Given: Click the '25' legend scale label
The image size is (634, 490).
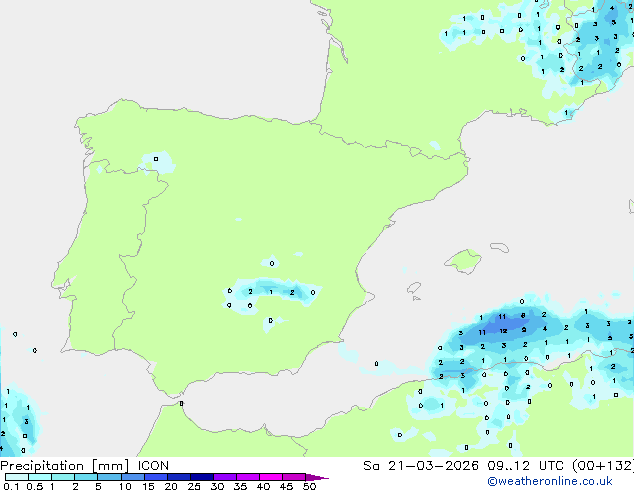Looking at the screenshot, I should tap(194, 486).
